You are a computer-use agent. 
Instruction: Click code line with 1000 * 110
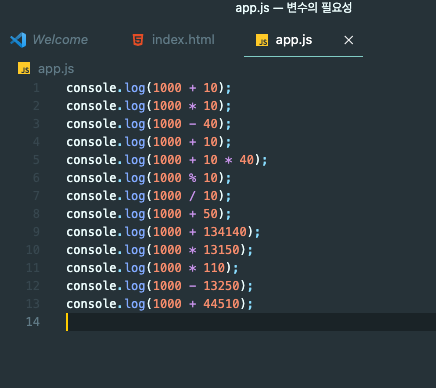152,268
